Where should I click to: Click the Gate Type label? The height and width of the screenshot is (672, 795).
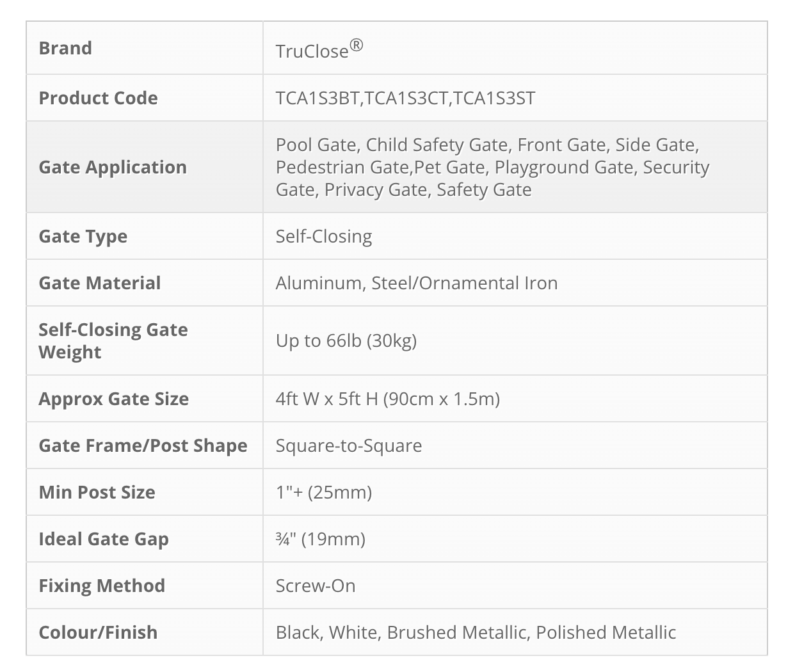point(83,236)
